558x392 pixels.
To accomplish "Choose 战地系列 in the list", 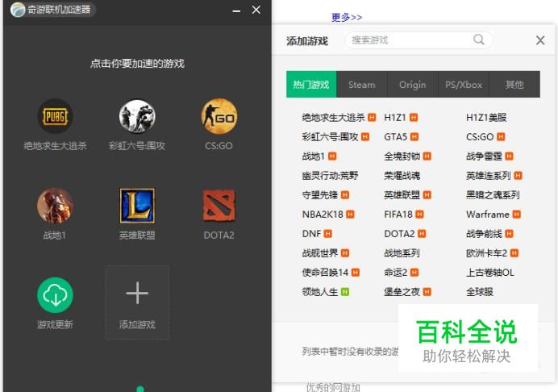I will (x=402, y=253).
